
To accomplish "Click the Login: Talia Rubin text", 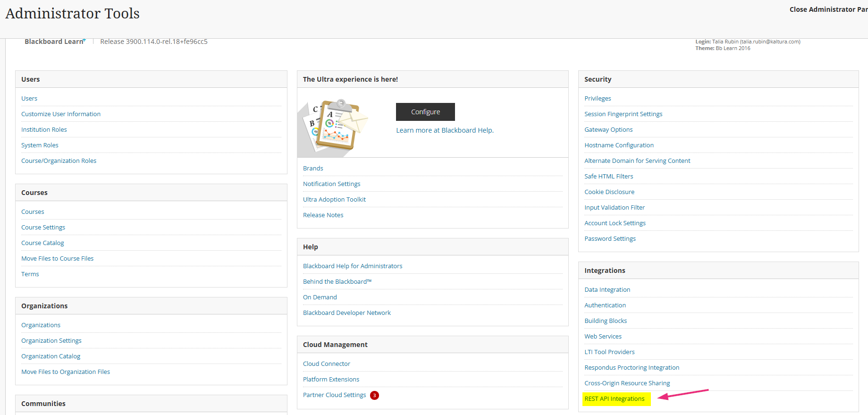I will click(748, 42).
